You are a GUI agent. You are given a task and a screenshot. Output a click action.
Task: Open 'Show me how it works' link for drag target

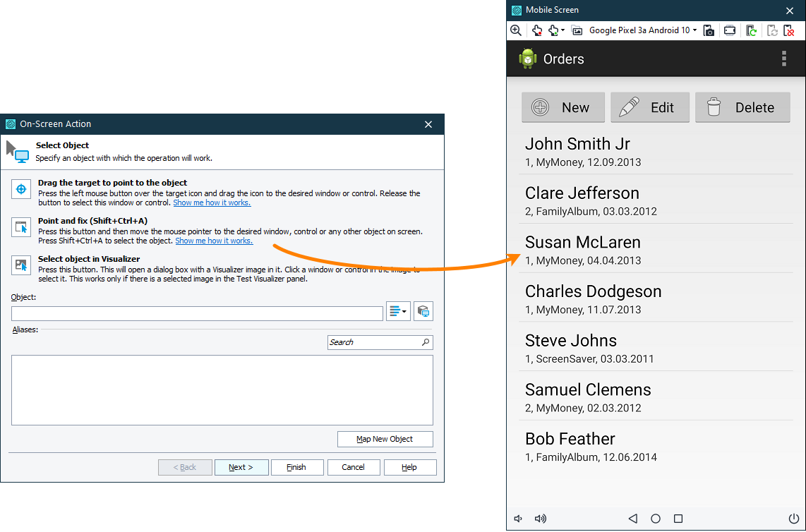point(212,202)
